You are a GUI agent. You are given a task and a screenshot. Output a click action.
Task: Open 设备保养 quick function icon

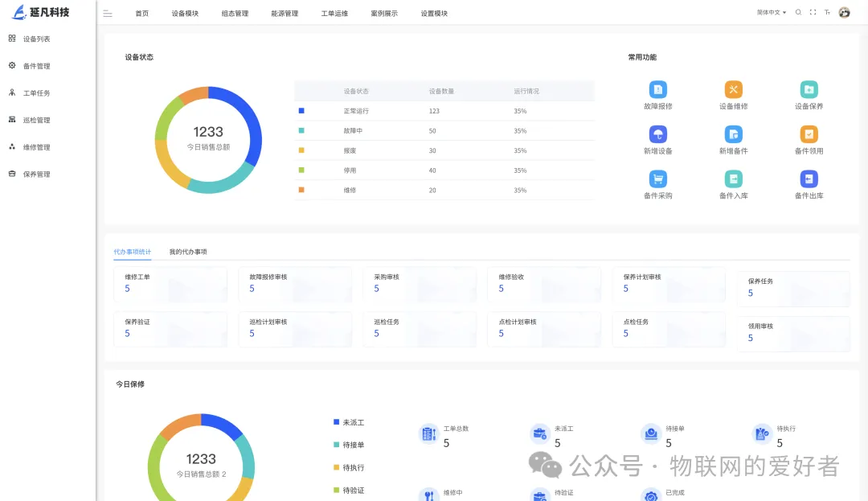pyautogui.click(x=809, y=89)
